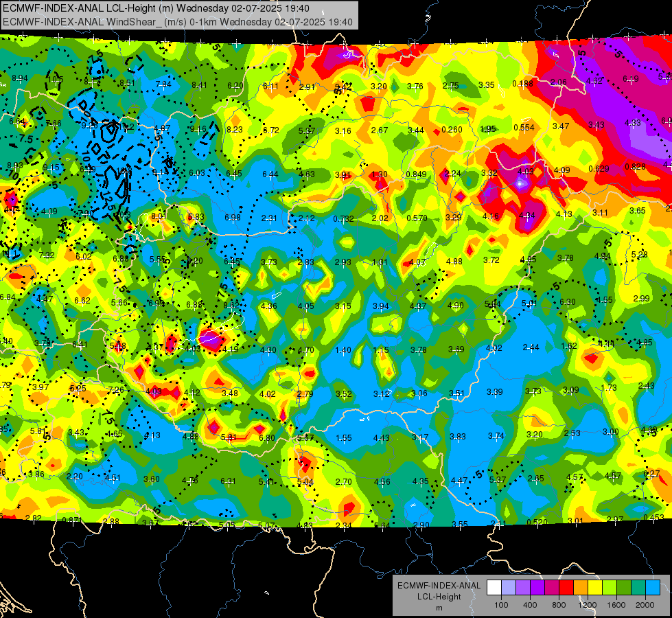Click the map value 0.520

coord(537,522)
